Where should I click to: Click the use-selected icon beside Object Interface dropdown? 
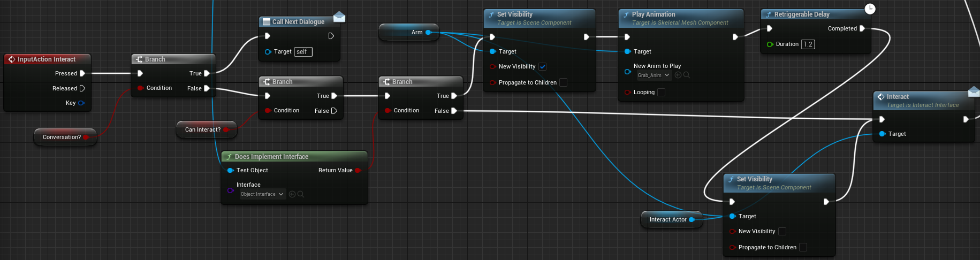pyautogui.click(x=292, y=194)
